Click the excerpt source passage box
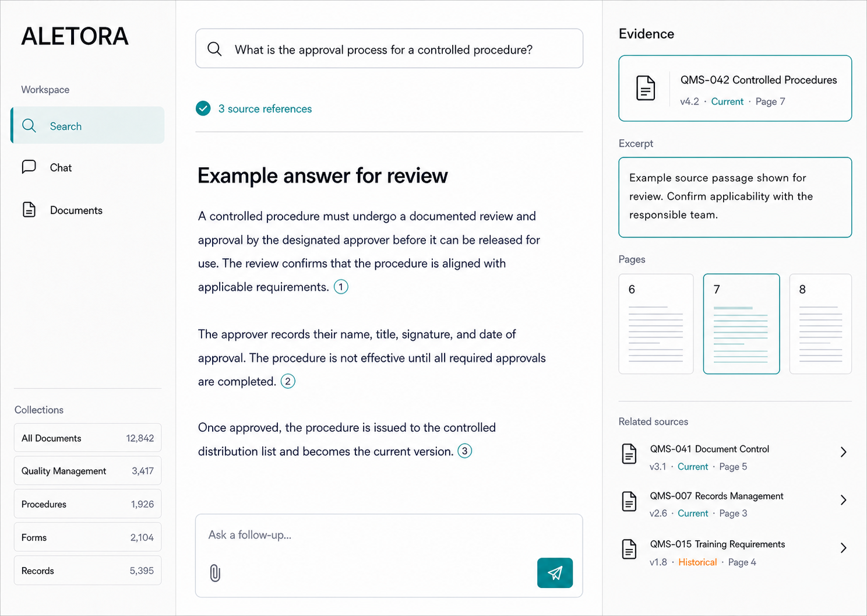 [x=735, y=197]
